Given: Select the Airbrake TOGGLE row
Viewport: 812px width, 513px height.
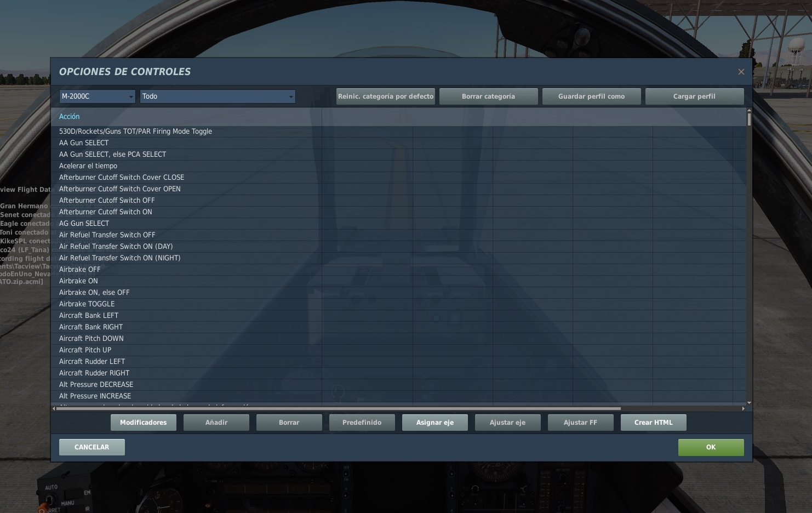Looking at the screenshot, I should (x=399, y=304).
